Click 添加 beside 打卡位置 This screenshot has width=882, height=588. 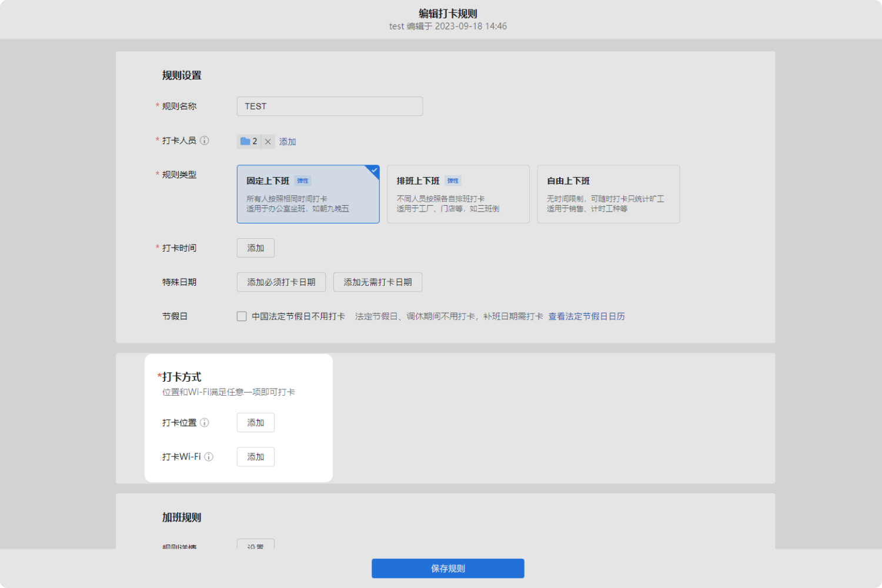(x=255, y=422)
